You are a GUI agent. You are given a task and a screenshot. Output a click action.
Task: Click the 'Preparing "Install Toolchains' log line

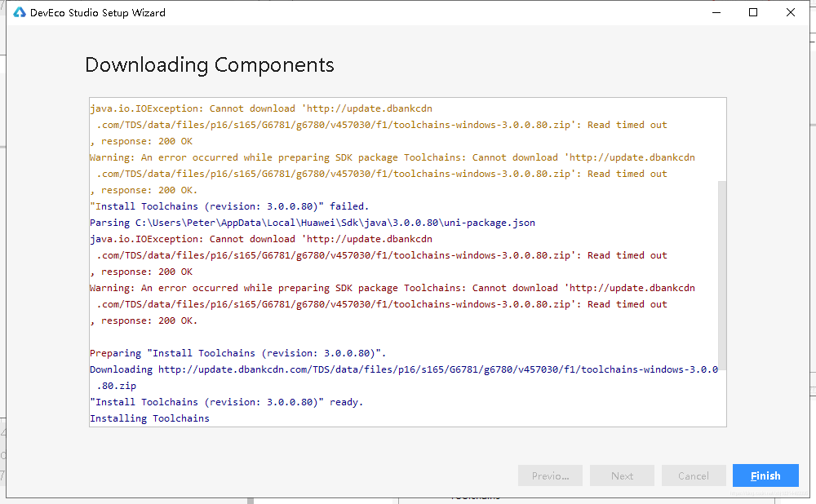click(x=237, y=353)
